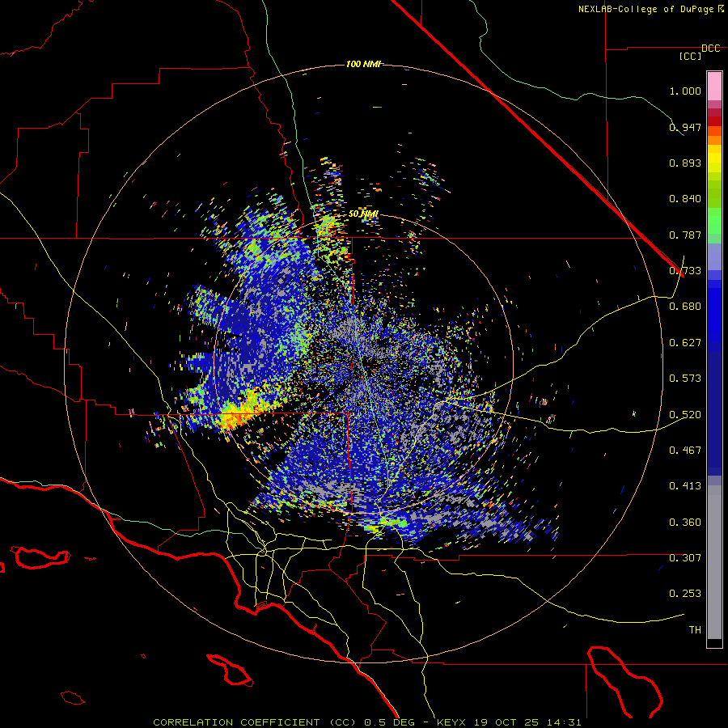Click the DCC label above the legend

710,49
